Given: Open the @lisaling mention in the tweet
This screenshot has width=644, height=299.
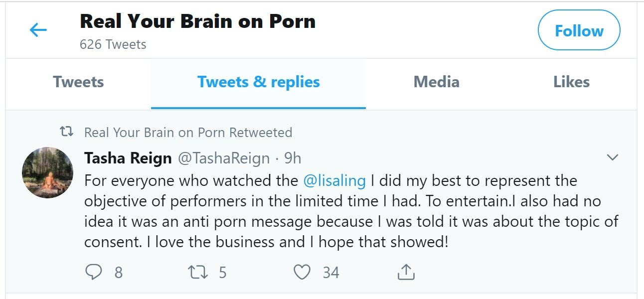Looking at the screenshot, I should 334,180.
